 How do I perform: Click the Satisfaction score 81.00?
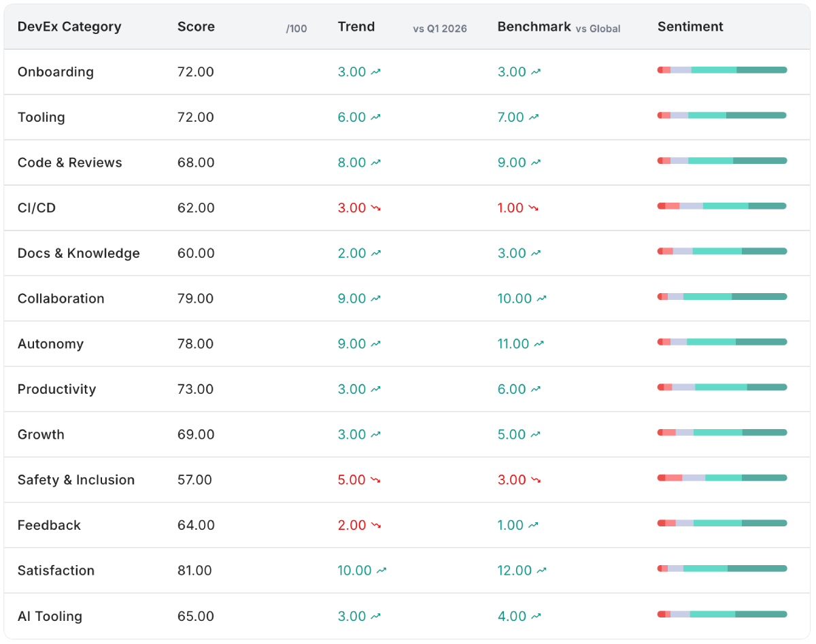195,571
